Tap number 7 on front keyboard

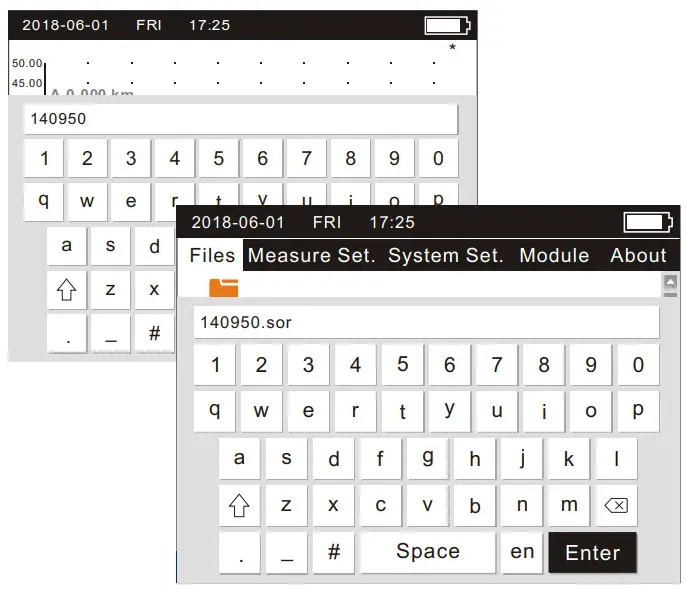click(497, 365)
